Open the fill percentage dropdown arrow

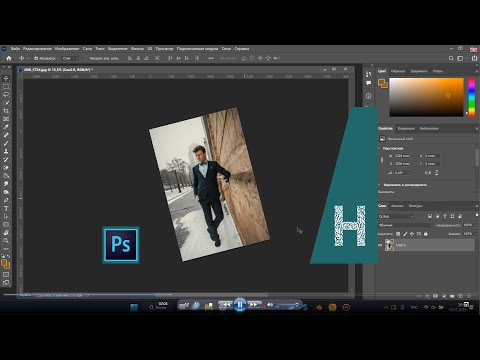pos(476,234)
